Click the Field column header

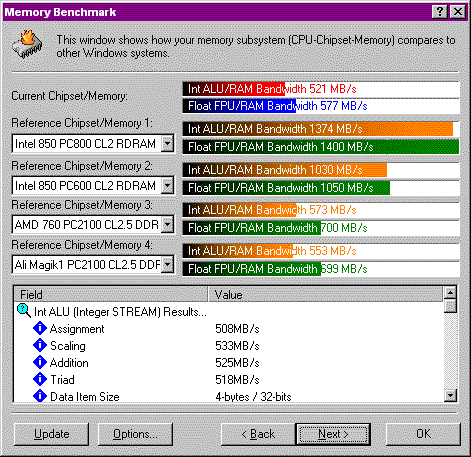tap(111, 294)
